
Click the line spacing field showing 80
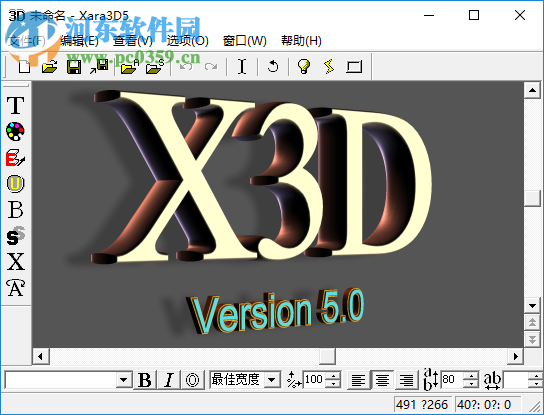(x=452, y=380)
